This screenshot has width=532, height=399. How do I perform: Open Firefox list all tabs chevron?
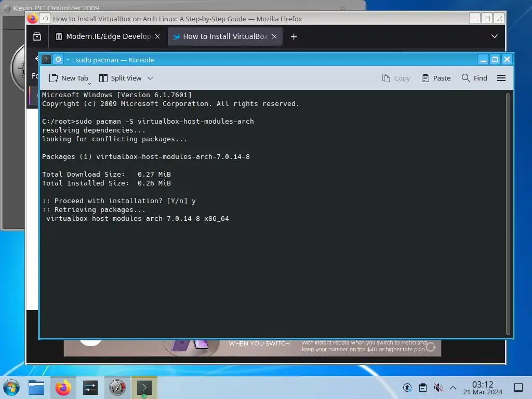pos(495,36)
